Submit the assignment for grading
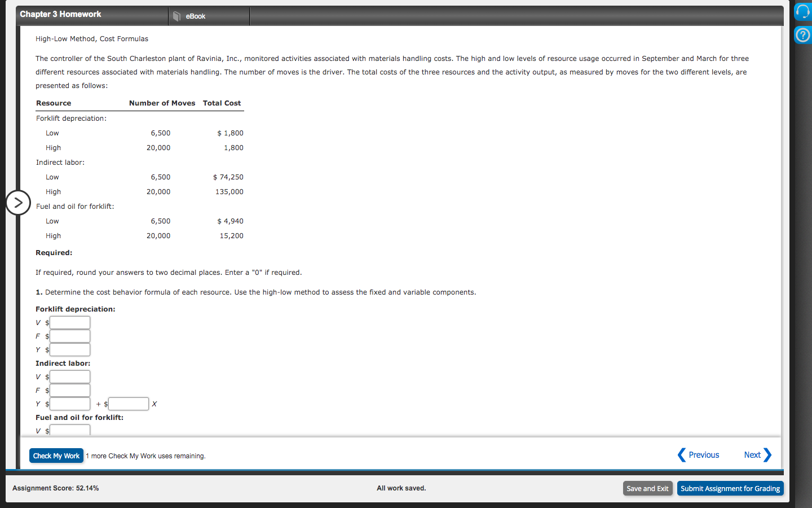 tap(730, 488)
